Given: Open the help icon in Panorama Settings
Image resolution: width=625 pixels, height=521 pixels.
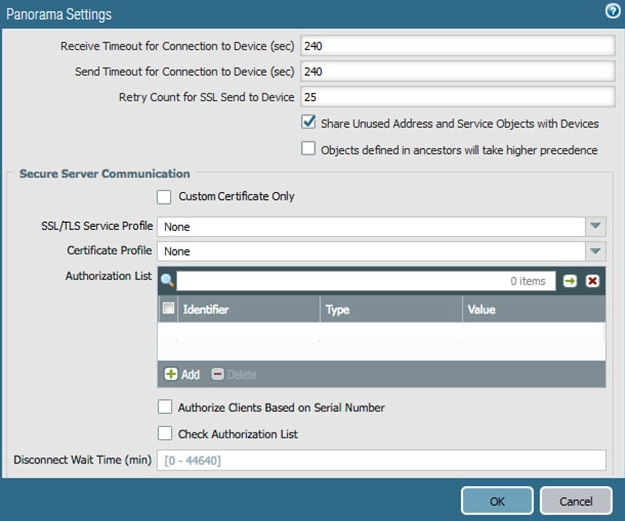Looking at the screenshot, I should click(x=612, y=12).
